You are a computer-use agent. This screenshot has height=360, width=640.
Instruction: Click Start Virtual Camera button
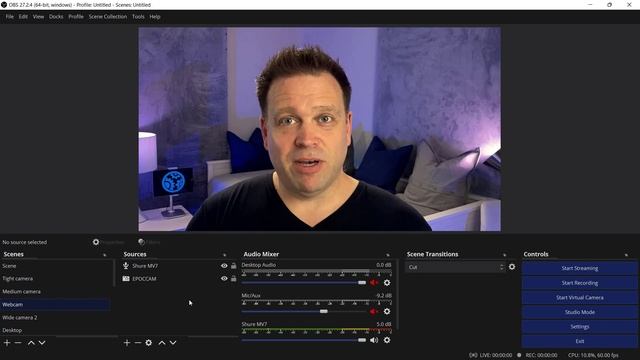pyautogui.click(x=580, y=298)
